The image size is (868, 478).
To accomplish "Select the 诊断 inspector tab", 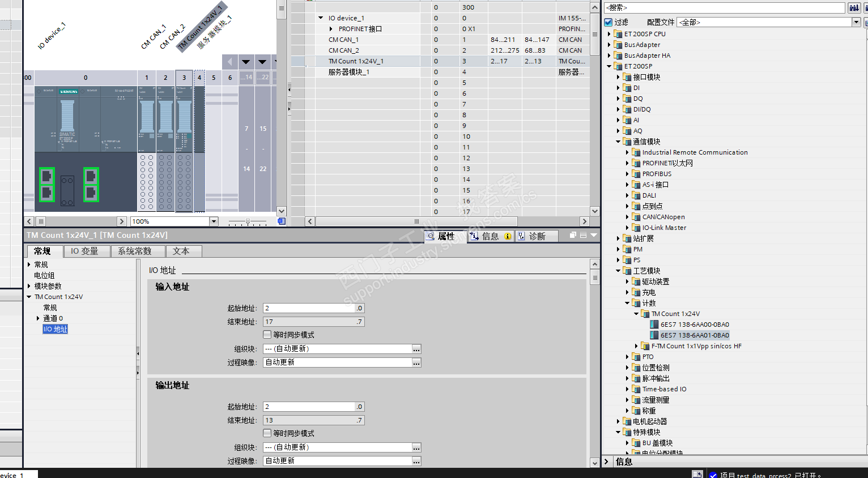I will (537, 236).
